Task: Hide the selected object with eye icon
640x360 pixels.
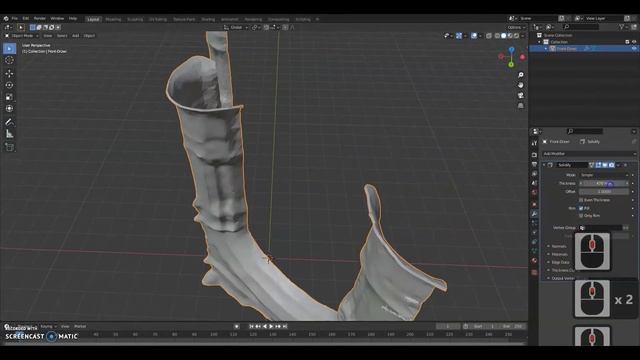Action: 634,48
